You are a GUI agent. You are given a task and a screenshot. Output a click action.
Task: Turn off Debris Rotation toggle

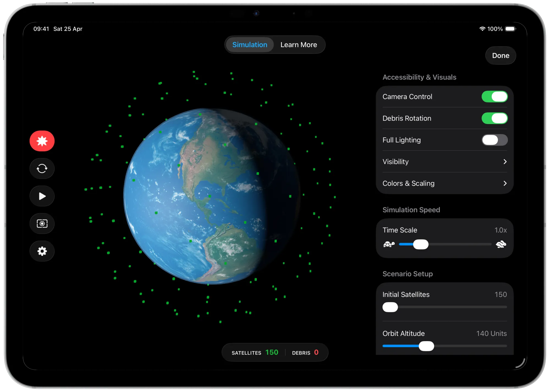click(x=494, y=118)
